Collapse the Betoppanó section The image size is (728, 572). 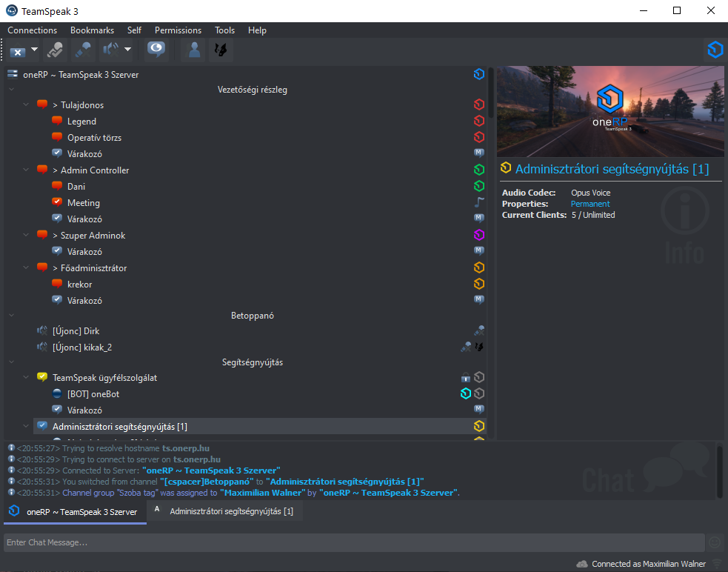click(12, 315)
